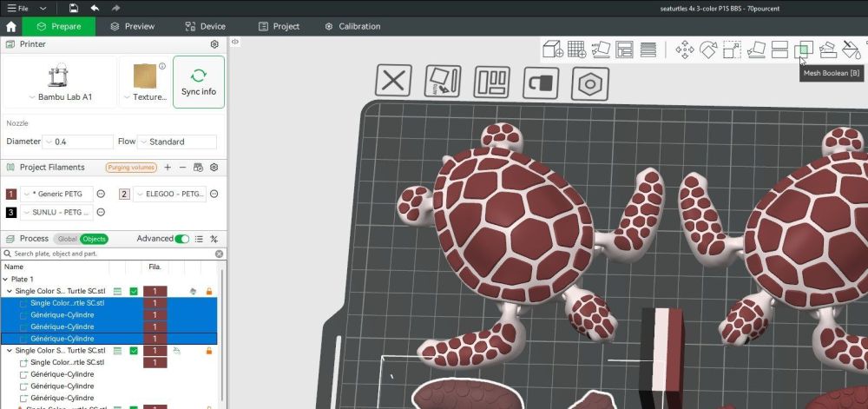Uncheck printable box of second turtle object
The height and width of the screenshot is (409, 868).
[x=134, y=351]
